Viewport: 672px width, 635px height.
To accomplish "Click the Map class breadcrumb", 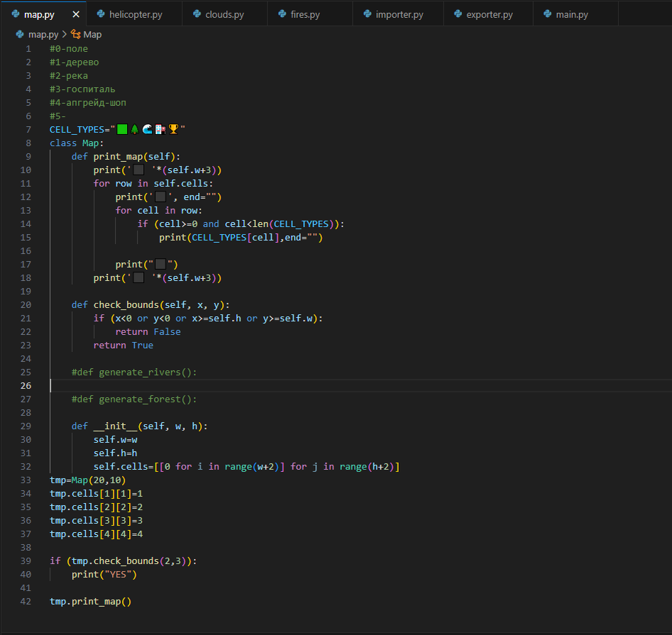I will (x=92, y=34).
